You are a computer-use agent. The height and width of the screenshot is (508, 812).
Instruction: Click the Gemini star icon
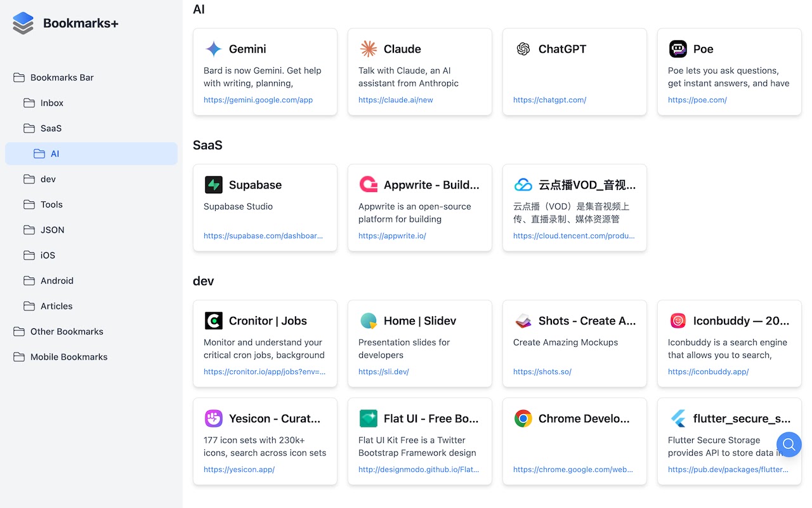[x=214, y=49]
